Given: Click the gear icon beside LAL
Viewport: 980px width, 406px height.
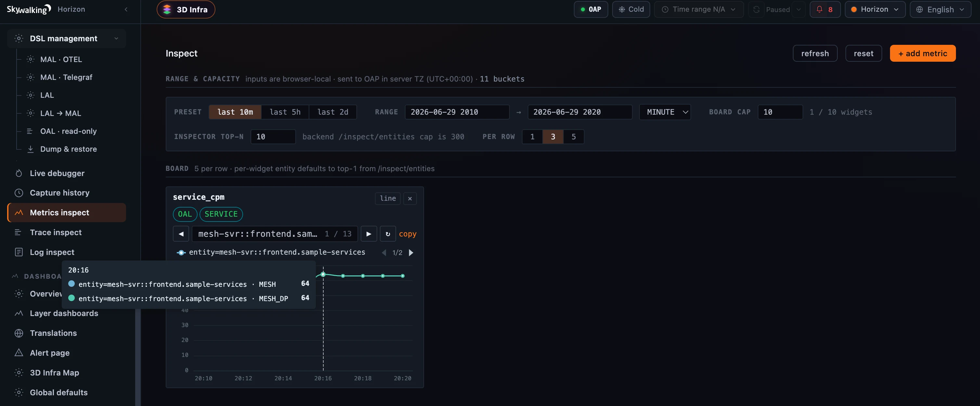Looking at the screenshot, I should coord(31,95).
